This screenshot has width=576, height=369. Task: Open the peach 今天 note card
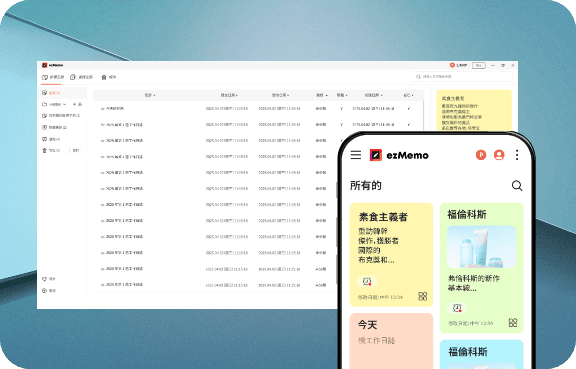point(391,341)
